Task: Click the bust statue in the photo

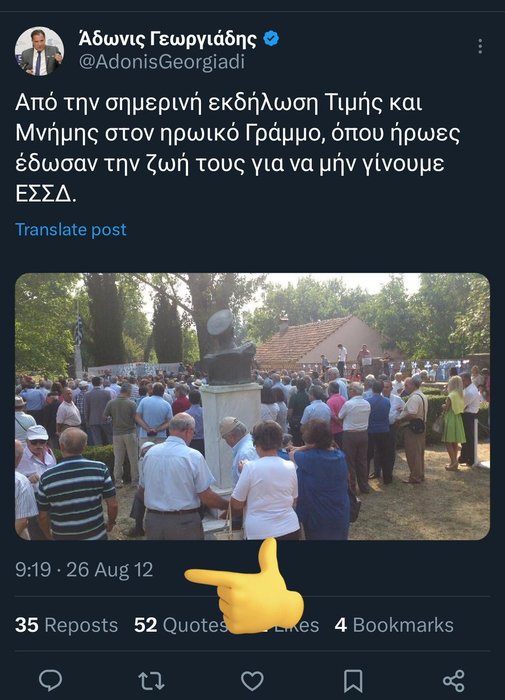Action: (x=229, y=346)
